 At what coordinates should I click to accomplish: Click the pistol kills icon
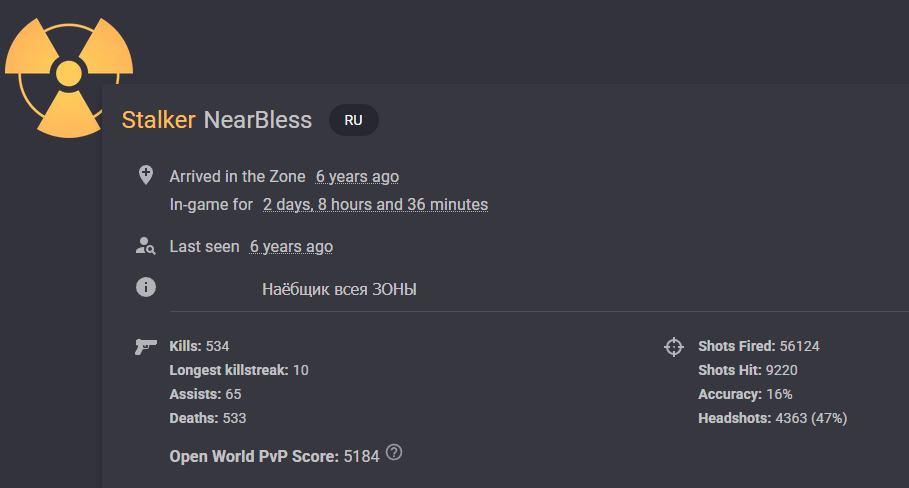click(x=146, y=346)
